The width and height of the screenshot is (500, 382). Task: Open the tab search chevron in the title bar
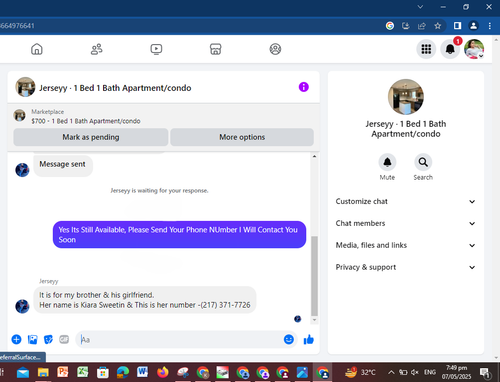pos(420,7)
